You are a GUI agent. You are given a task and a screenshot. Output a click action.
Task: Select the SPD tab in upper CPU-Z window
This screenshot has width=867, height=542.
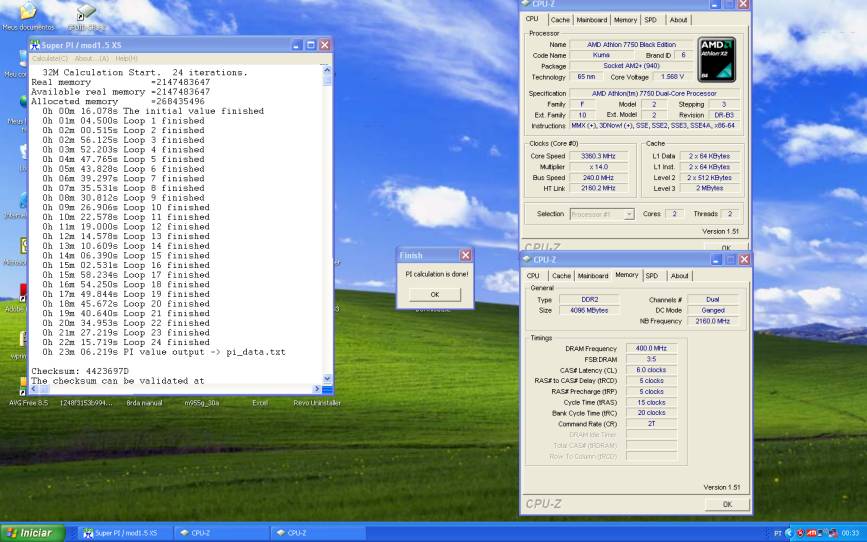tap(650, 19)
